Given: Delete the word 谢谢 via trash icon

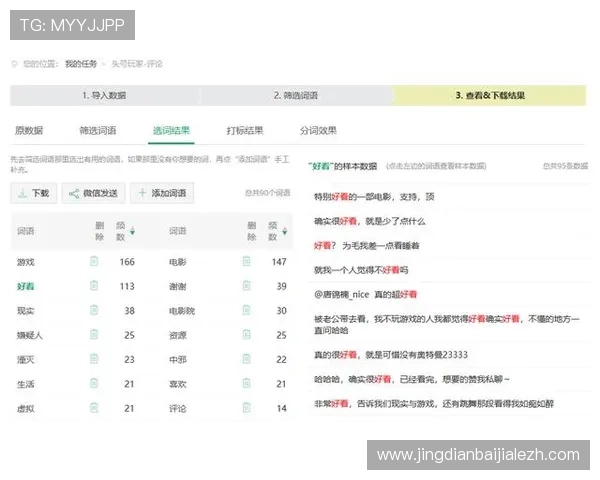Looking at the screenshot, I should (x=246, y=286).
